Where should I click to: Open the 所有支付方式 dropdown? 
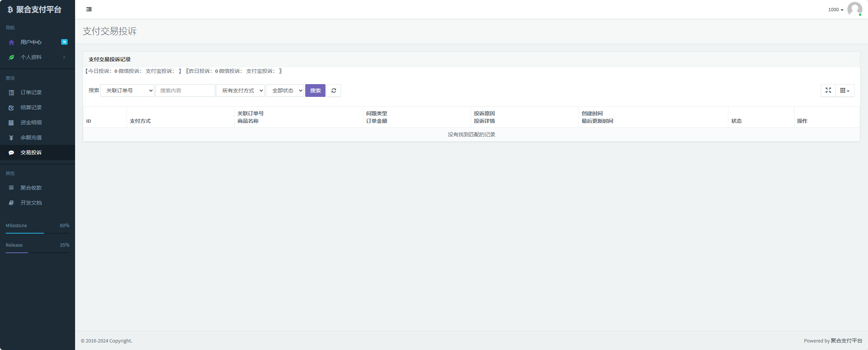(240, 91)
